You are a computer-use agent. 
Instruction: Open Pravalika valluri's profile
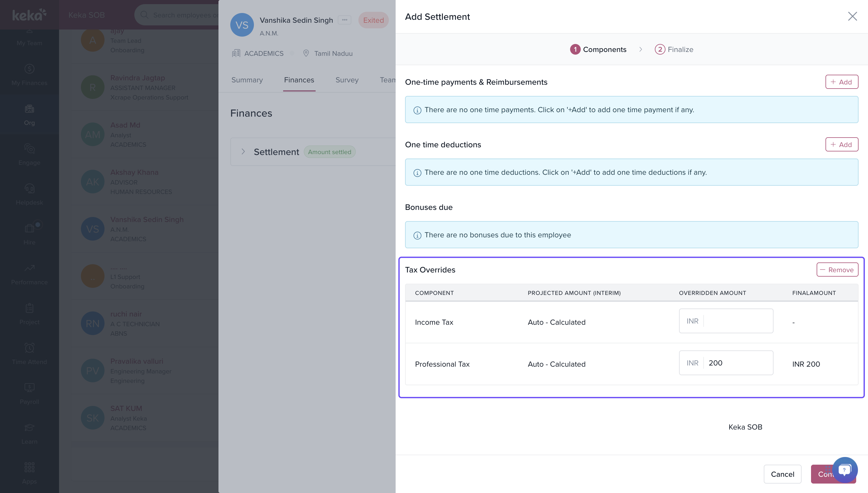click(137, 361)
